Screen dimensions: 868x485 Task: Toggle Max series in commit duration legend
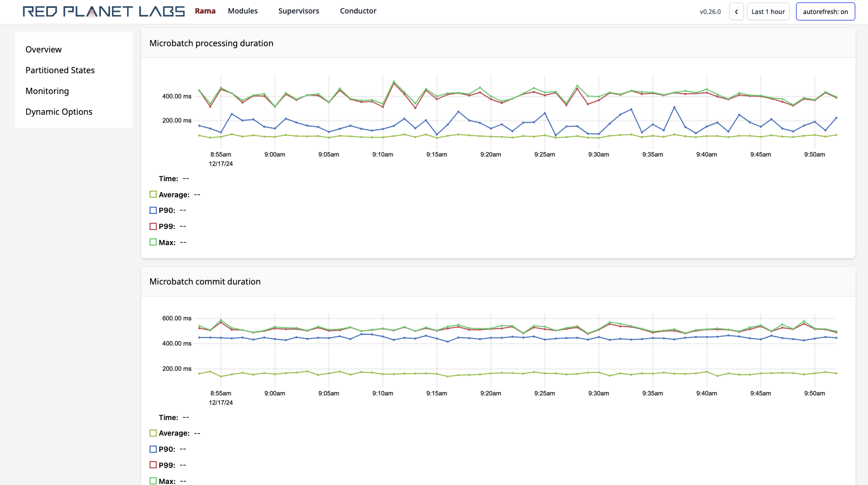point(153,481)
